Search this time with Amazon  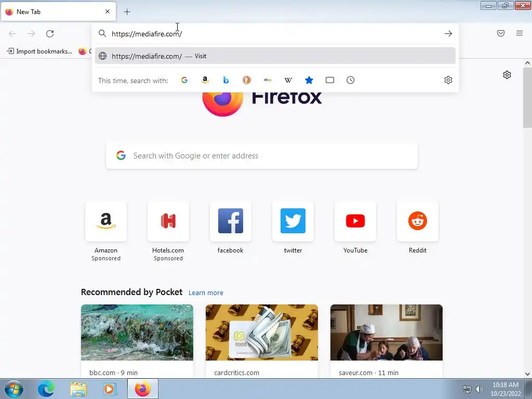tap(205, 80)
